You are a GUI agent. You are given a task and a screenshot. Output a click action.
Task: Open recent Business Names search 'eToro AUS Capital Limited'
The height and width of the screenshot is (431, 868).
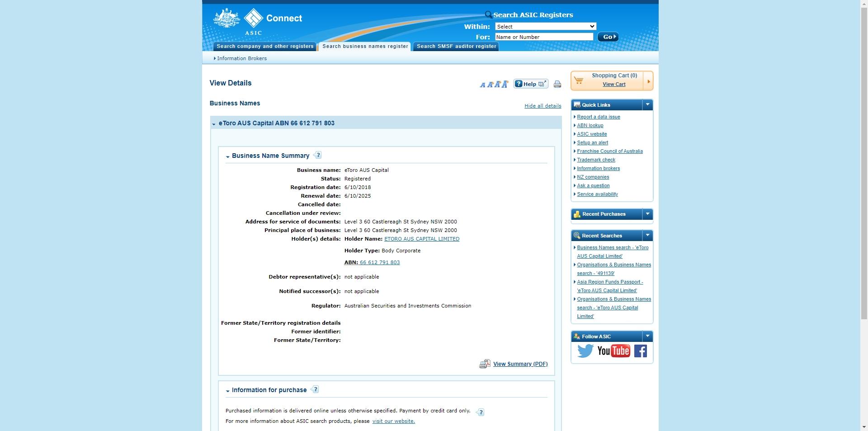coord(613,252)
